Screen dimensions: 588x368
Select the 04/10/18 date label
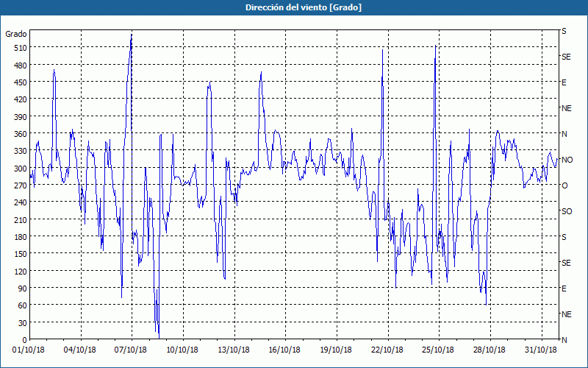[80, 350]
